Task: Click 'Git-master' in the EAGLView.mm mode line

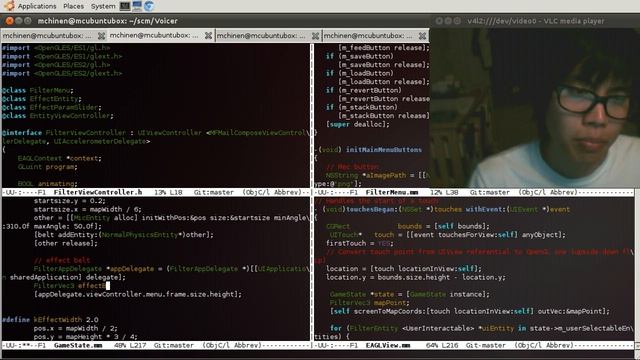Action: [486, 345]
